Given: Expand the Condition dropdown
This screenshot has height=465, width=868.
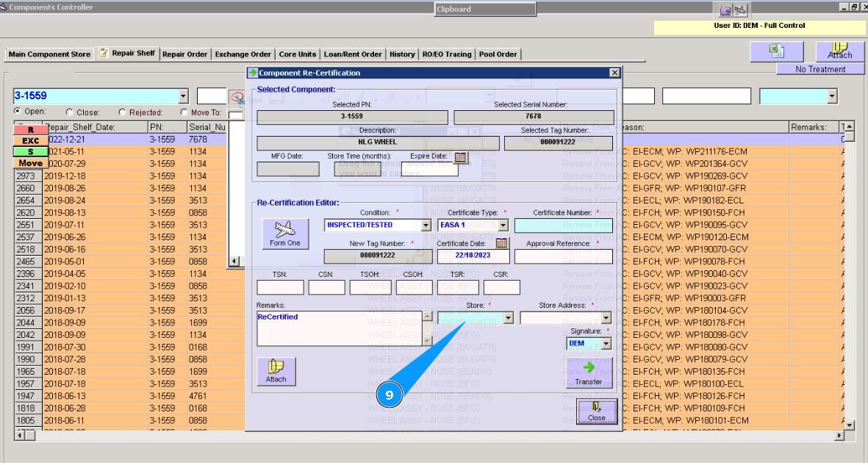Looking at the screenshot, I should coord(426,226).
